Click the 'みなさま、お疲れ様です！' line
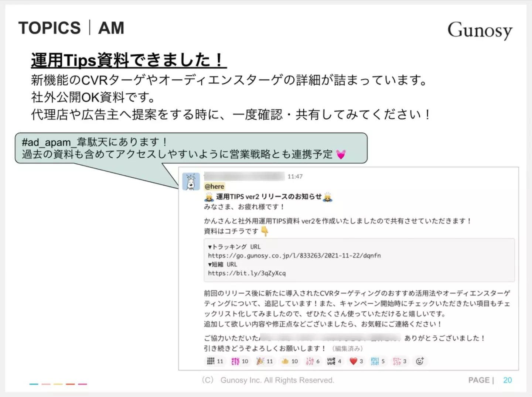This screenshot has height=397, width=532. pyautogui.click(x=244, y=207)
